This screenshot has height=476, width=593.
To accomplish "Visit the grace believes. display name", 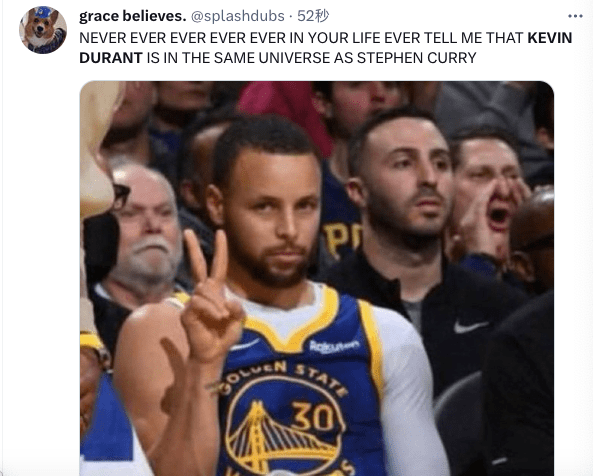I will [132, 16].
